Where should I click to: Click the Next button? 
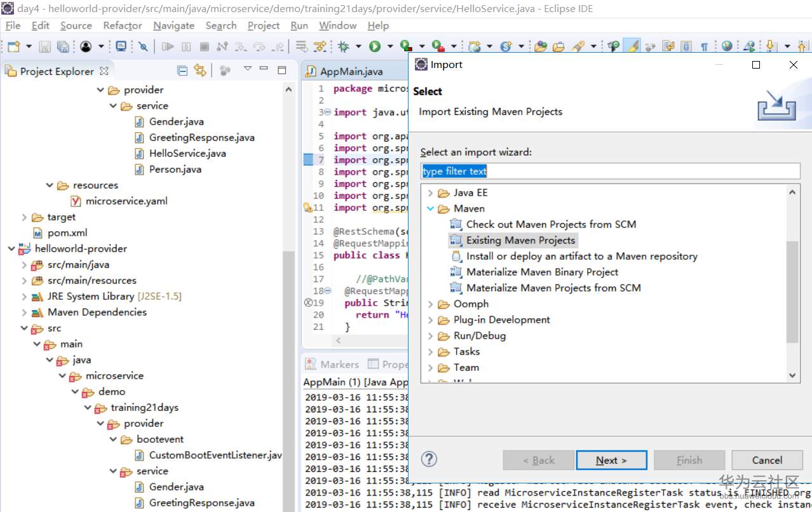tap(611, 460)
